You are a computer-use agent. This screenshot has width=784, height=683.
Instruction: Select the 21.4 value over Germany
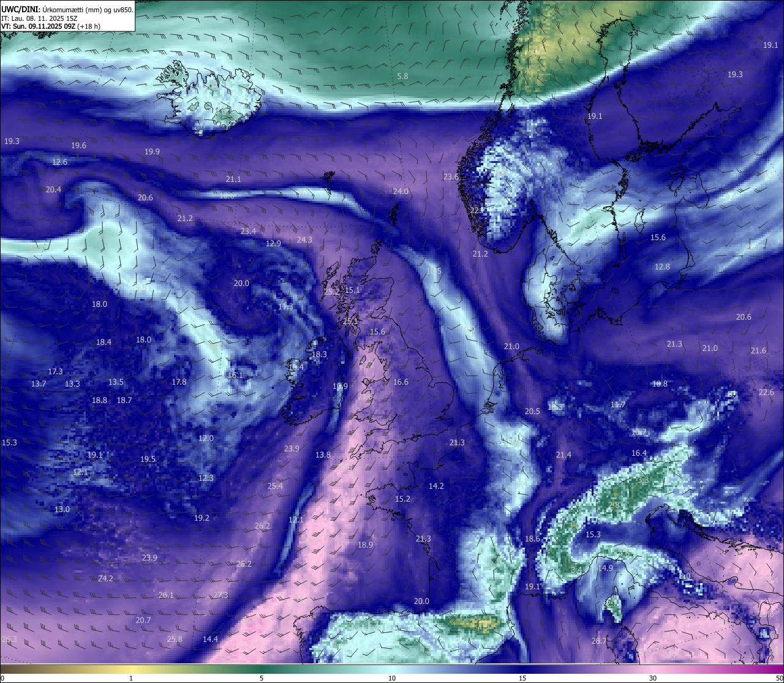pyautogui.click(x=563, y=455)
